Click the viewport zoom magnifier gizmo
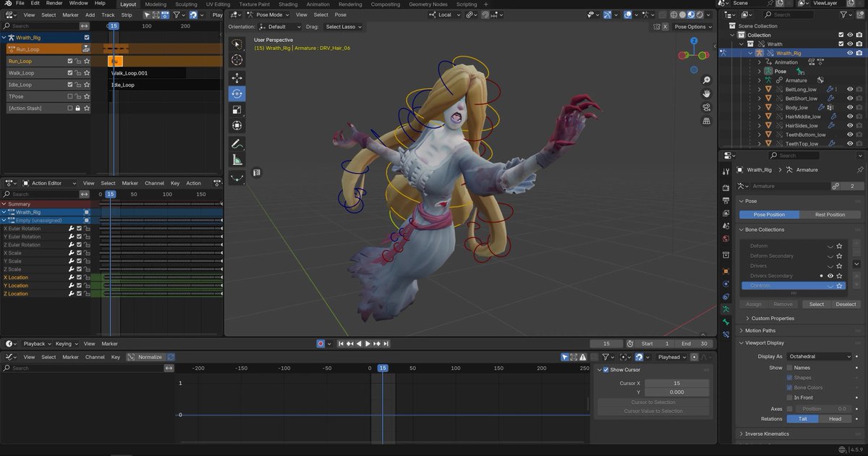This screenshot has height=456, width=868. coord(706,80)
